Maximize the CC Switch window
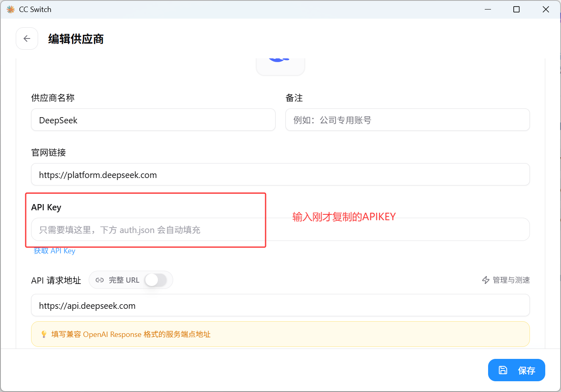 pos(516,9)
